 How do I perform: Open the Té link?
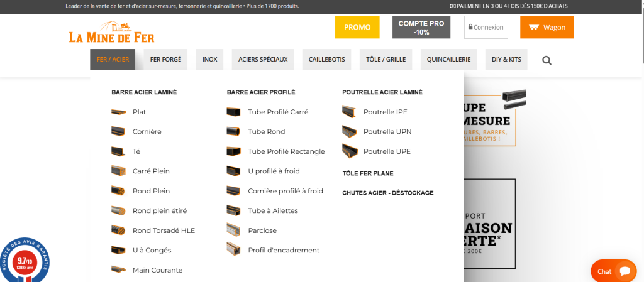click(x=136, y=151)
